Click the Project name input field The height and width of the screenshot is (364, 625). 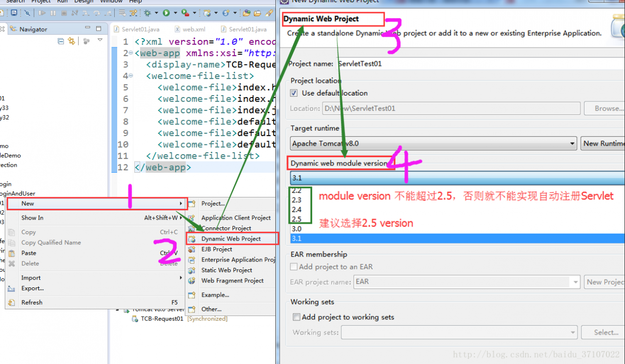pos(481,64)
